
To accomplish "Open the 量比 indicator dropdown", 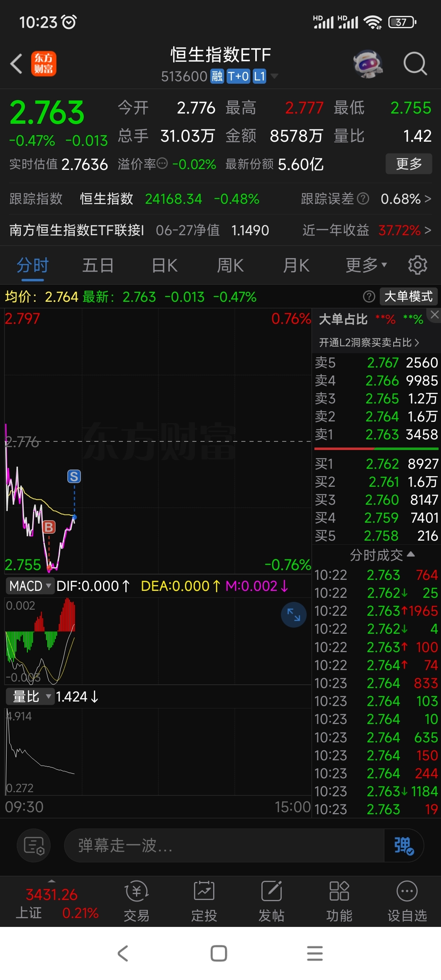I will click(30, 696).
